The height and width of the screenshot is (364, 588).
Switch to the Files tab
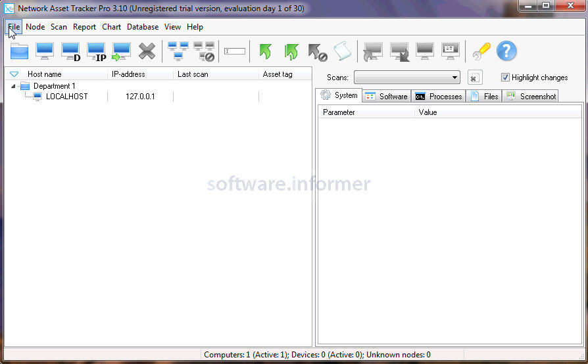point(484,96)
